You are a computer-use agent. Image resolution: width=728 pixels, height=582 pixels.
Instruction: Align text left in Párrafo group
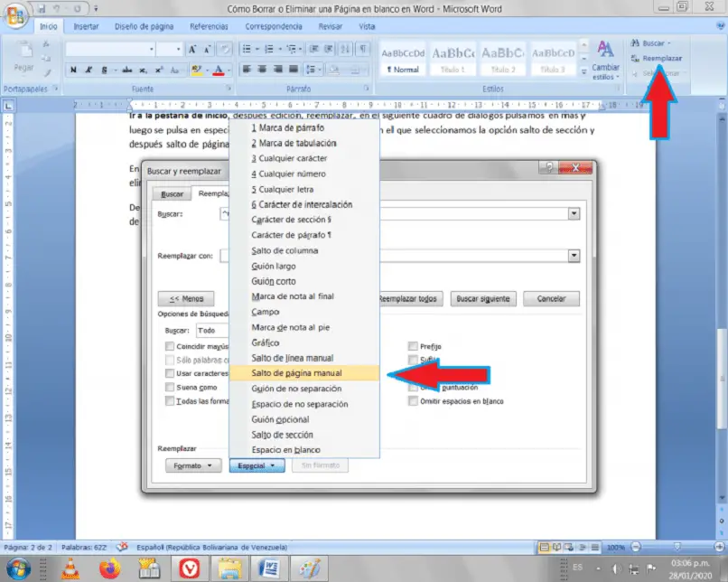point(247,70)
